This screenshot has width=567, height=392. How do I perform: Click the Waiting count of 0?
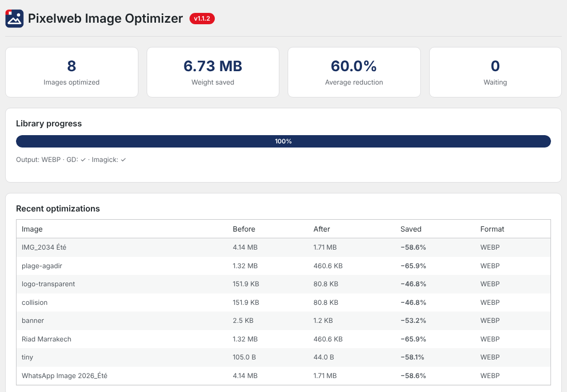tap(495, 66)
